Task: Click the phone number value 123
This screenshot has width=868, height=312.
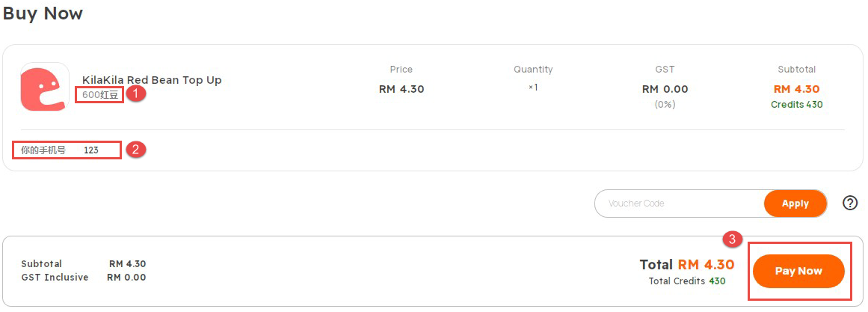Action: [x=91, y=150]
